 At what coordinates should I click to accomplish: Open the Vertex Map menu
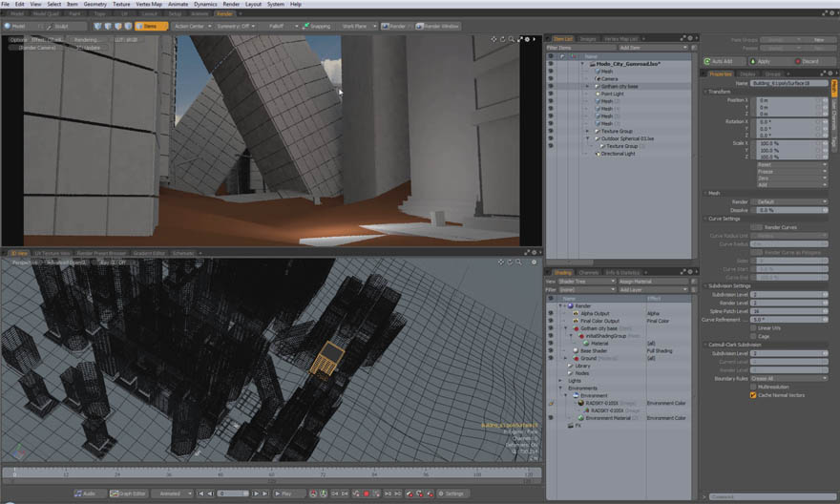pos(149,4)
